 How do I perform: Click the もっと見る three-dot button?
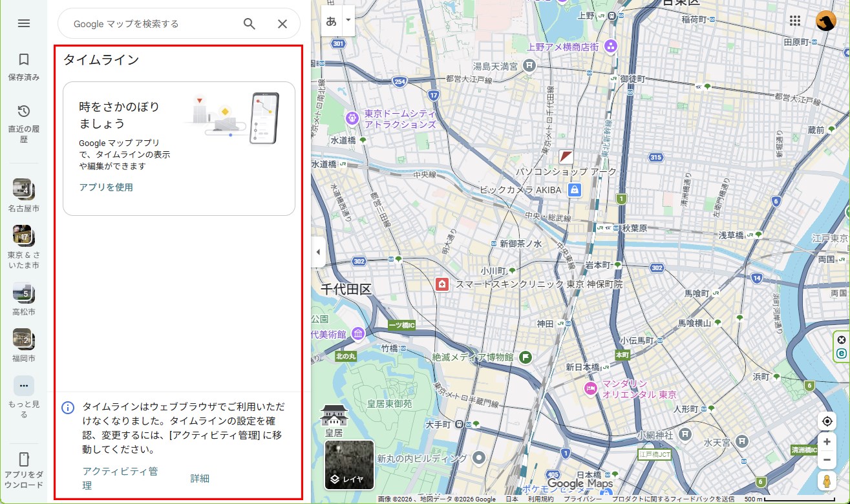tap(24, 386)
